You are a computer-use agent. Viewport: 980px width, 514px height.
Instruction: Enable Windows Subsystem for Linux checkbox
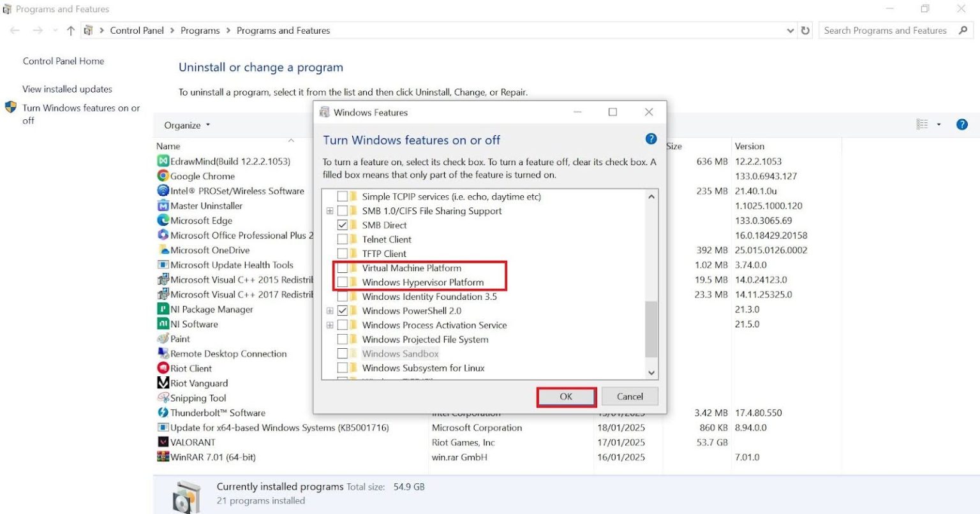[x=343, y=368]
